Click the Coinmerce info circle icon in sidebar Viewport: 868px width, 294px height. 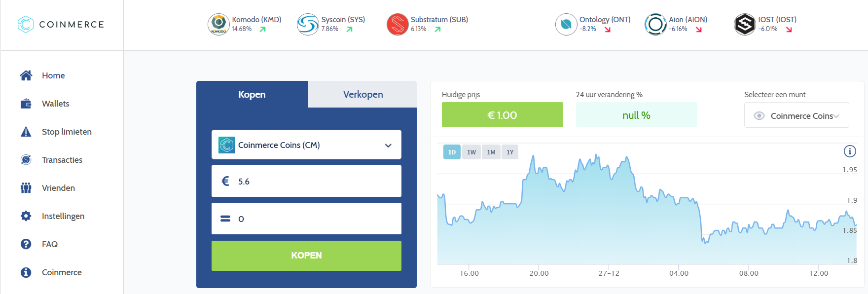26,272
